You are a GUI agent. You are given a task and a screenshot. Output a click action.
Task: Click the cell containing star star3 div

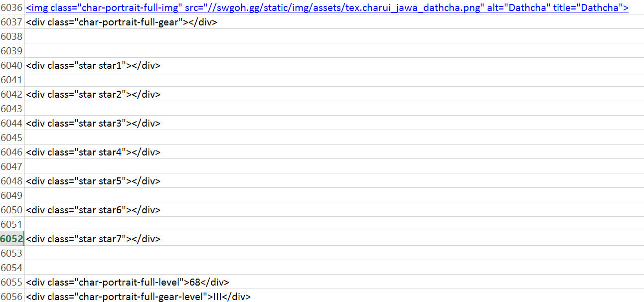click(x=93, y=124)
